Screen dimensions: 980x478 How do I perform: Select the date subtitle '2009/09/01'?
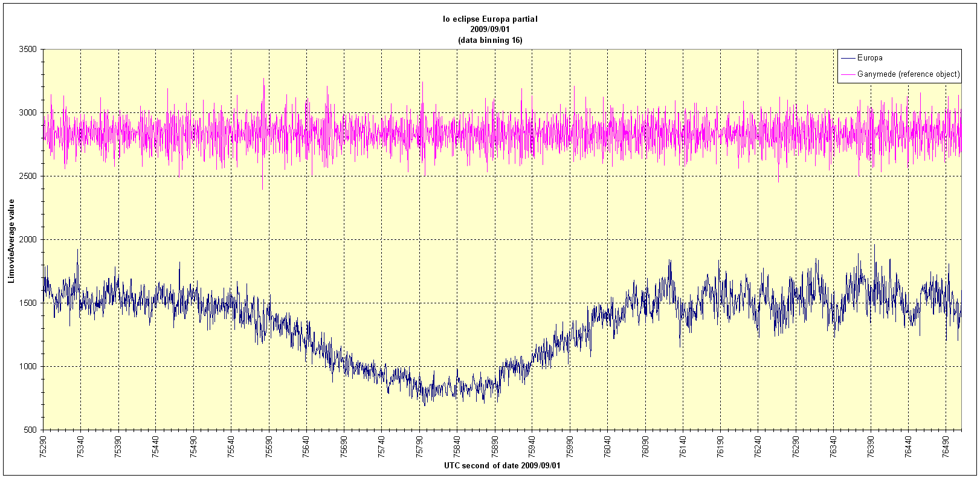click(490, 29)
